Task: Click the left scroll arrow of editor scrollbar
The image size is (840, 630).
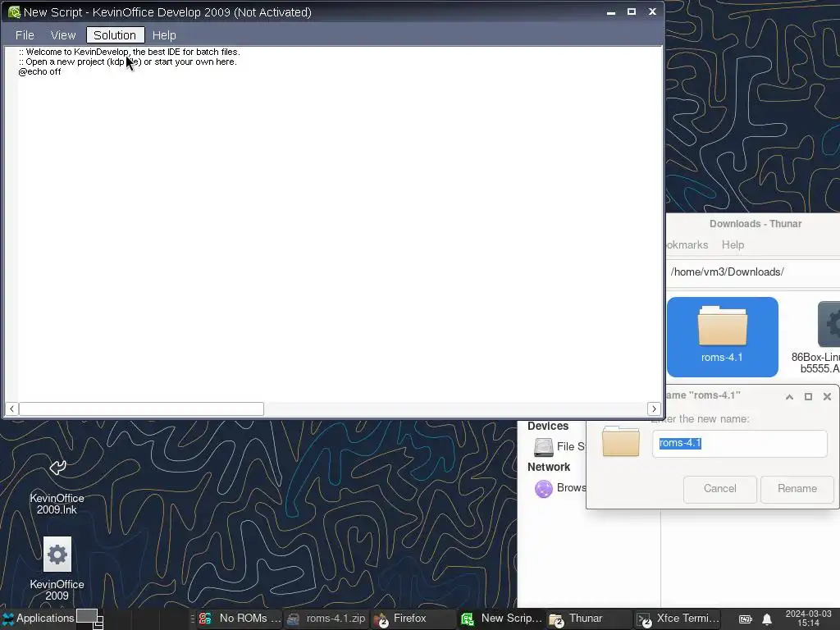Action: pos(11,409)
